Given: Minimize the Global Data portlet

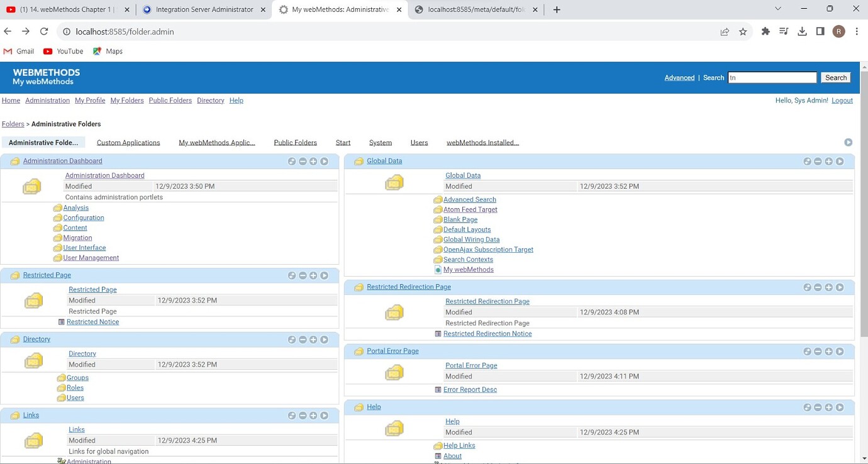Looking at the screenshot, I should [x=818, y=162].
